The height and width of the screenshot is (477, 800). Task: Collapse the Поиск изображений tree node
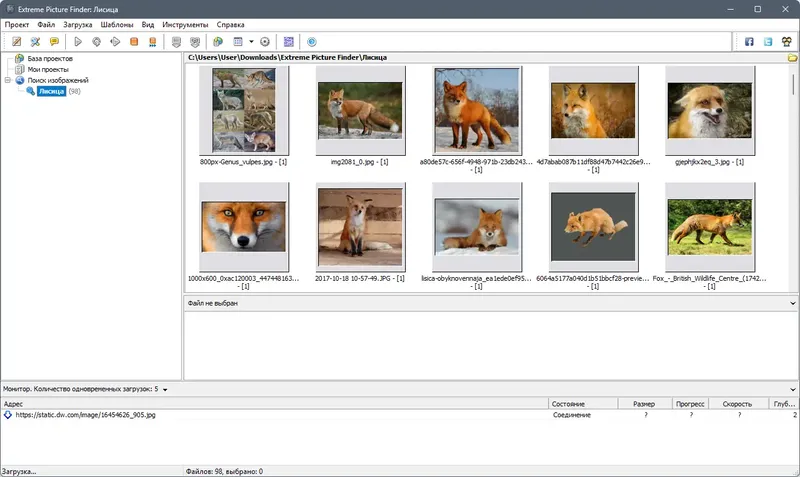[x=8, y=80]
